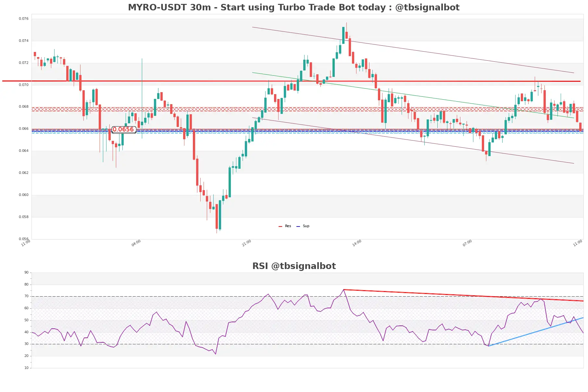Select the 0.064 price axis label
Screen dimensions: 588x392
(x=24, y=151)
